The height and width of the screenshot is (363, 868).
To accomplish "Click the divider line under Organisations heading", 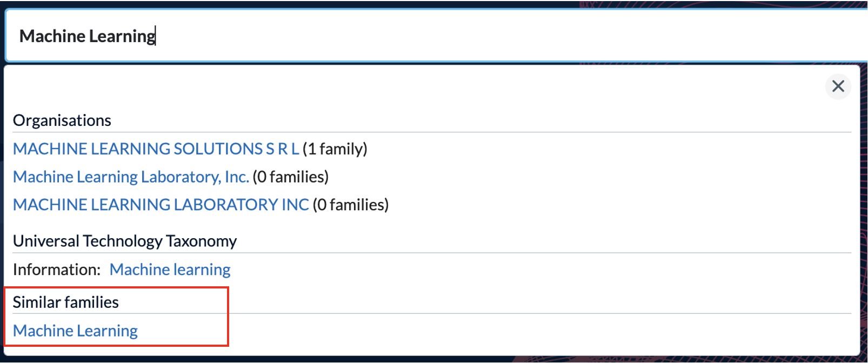I will click(432, 132).
